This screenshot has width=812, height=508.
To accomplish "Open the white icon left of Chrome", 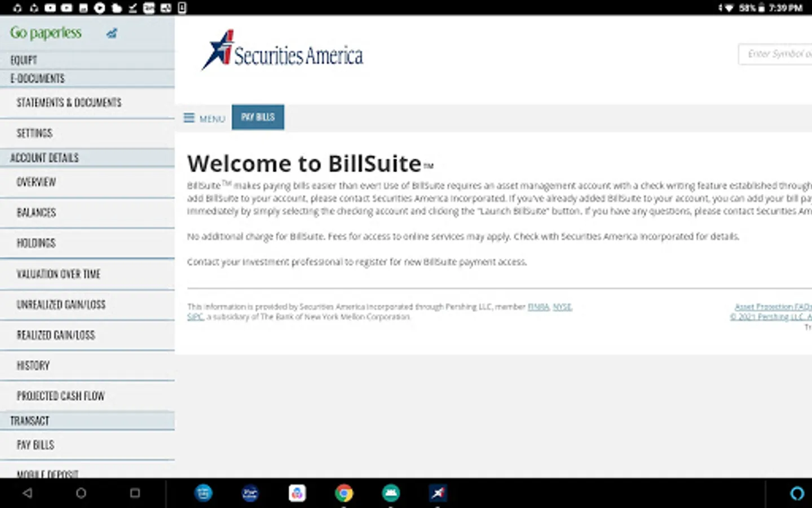I will tap(297, 493).
